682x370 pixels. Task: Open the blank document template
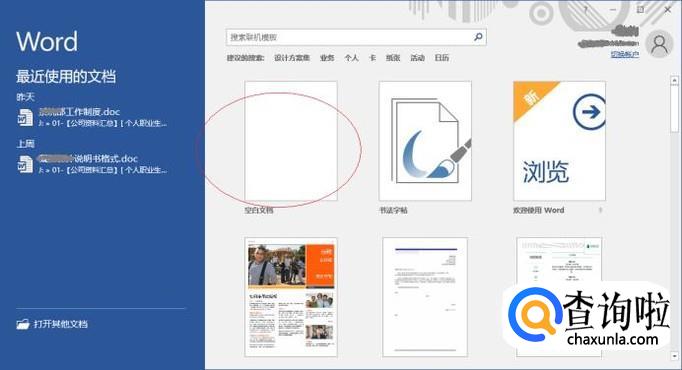pyautogui.click(x=291, y=141)
